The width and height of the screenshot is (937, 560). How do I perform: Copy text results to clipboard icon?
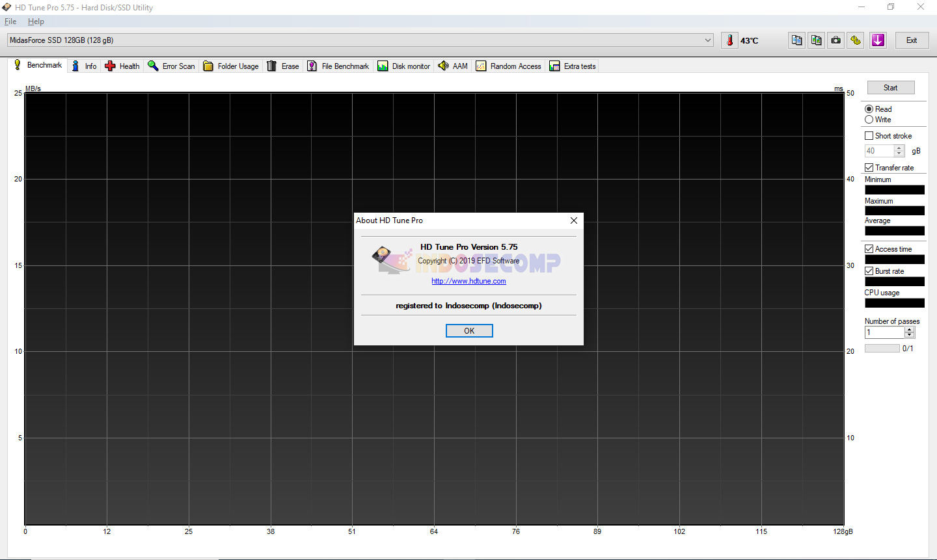pyautogui.click(x=796, y=40)
